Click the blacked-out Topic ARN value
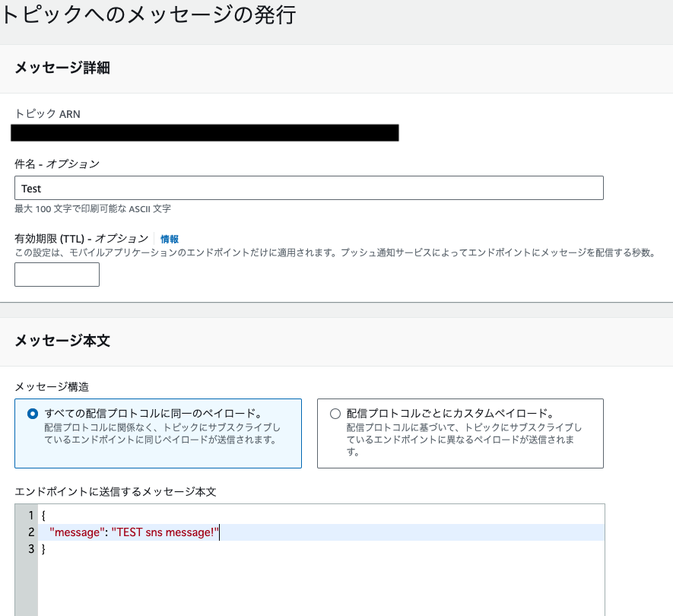The image size is (673, 616). (x=205, y=132)
